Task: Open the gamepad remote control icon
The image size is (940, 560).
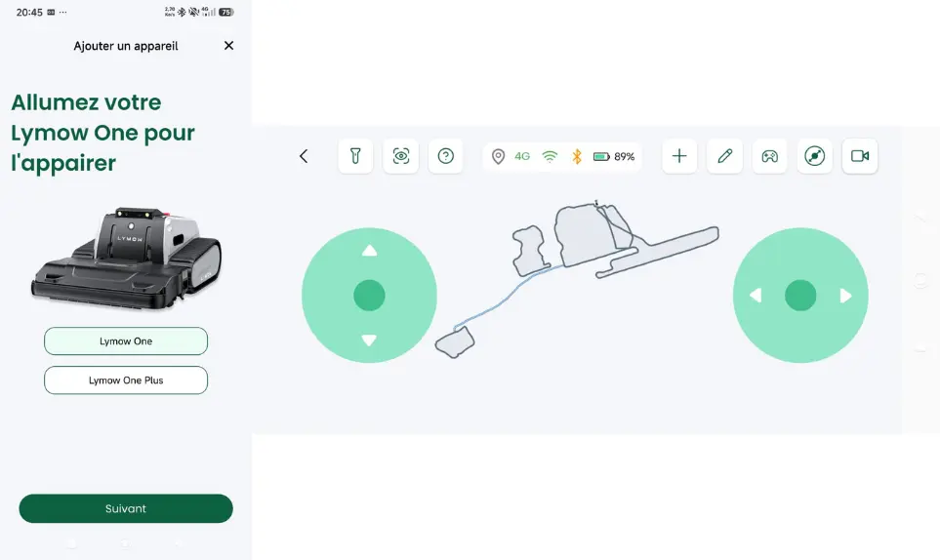Action: [770, 156]
